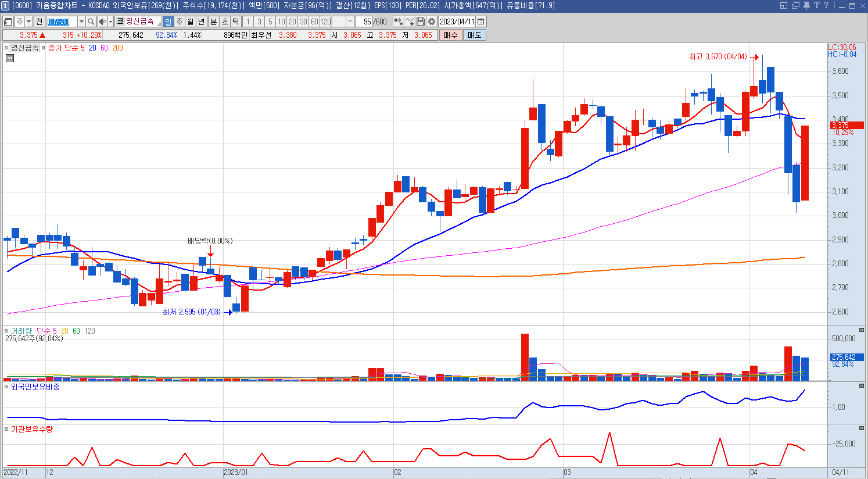The height and width of the screenshot is (479, 868).
Task: Click the 기관보유수량 panel label
Action: 31,429
